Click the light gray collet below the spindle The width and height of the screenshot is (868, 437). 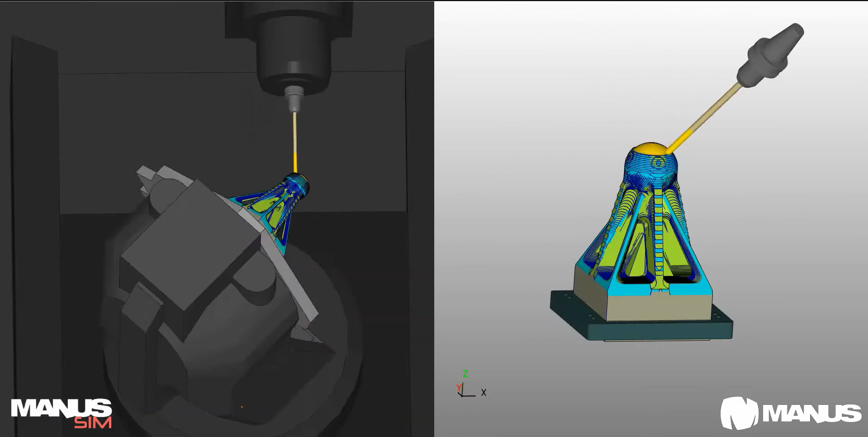(294, 98)
